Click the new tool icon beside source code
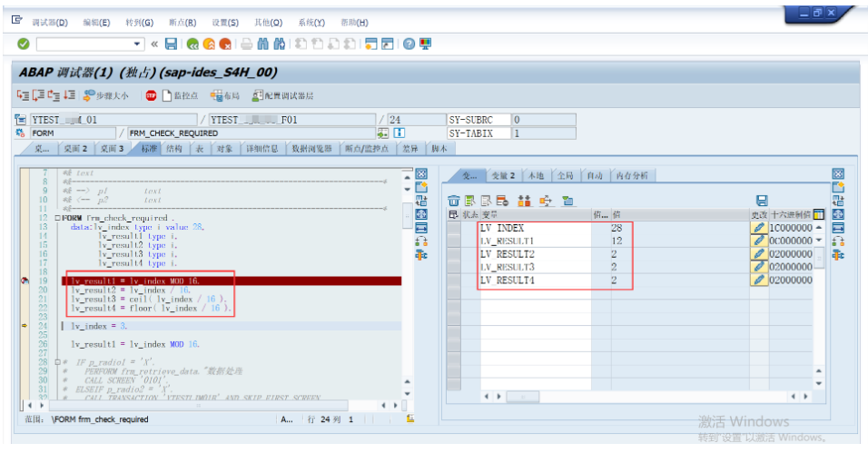868x453 pixels. pyautogui.click(x=421, y=187)
